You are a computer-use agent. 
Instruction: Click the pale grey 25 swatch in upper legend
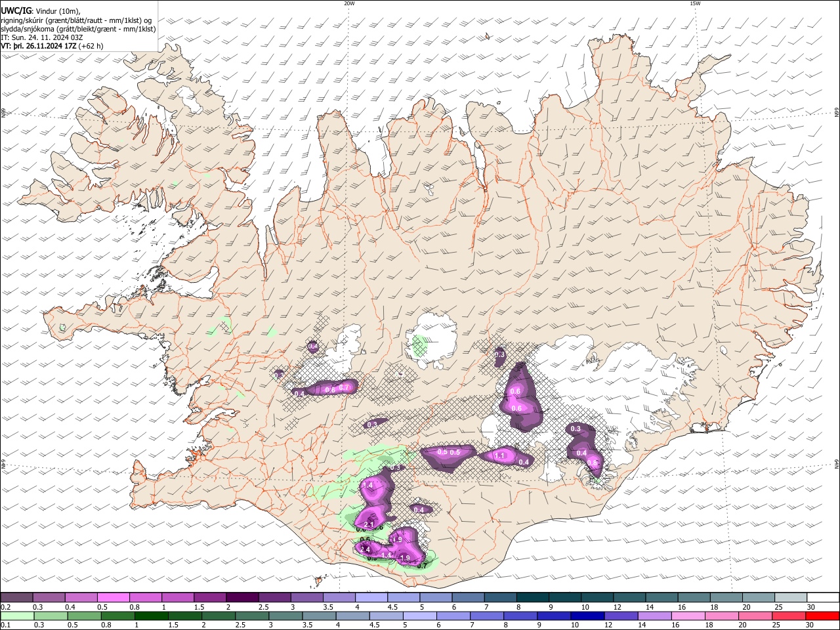click(790, 597)
